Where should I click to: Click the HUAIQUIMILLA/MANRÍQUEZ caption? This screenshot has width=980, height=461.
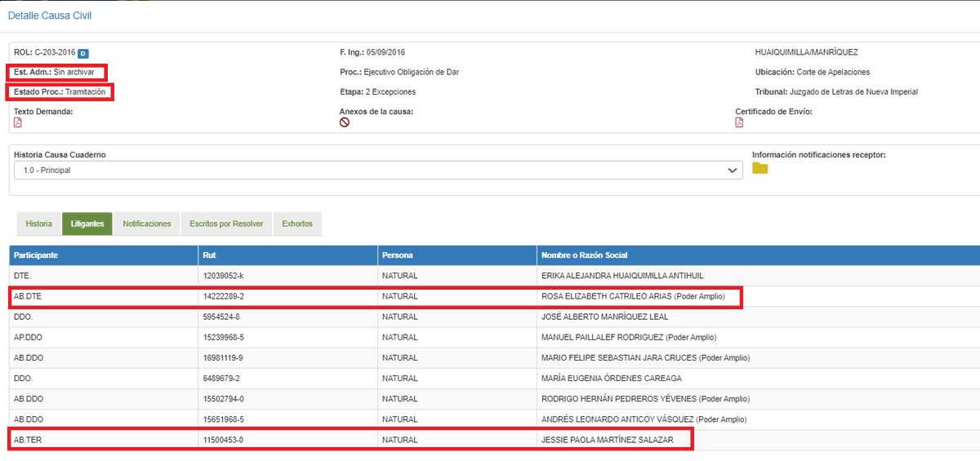pos(807,52)
